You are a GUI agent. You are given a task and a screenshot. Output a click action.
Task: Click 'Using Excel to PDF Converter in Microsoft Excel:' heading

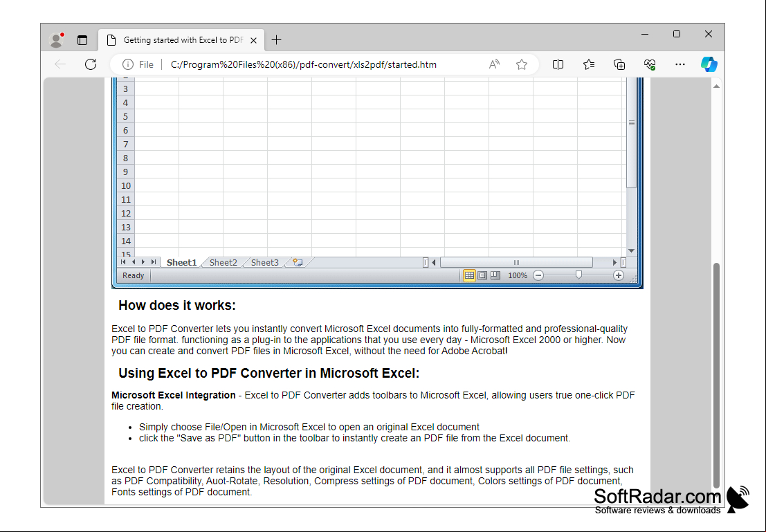[268, 374]
